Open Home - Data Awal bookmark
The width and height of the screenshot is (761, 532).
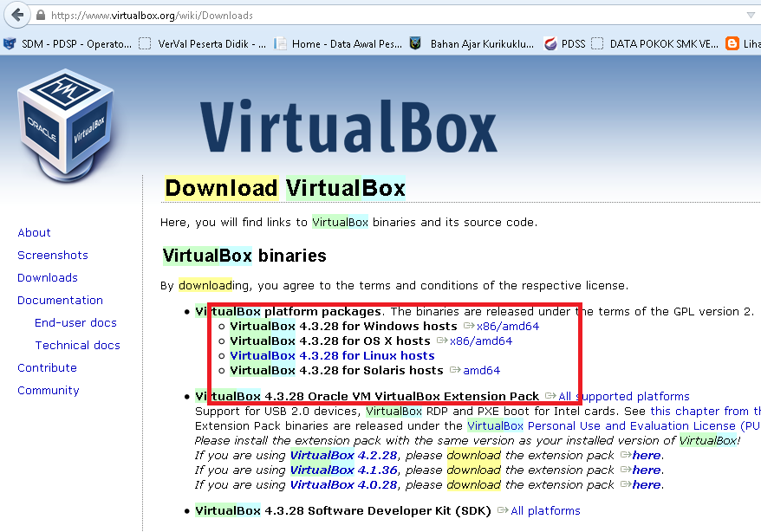338,44
